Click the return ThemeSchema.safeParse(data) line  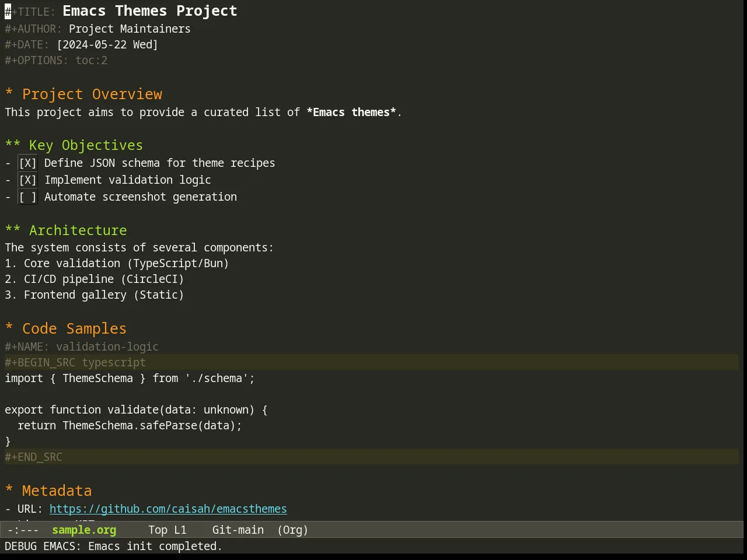[130, 425]
